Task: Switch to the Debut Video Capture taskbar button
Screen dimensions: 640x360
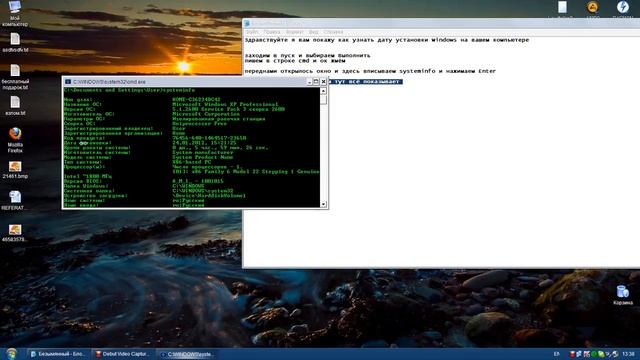Action: [122, 354]
